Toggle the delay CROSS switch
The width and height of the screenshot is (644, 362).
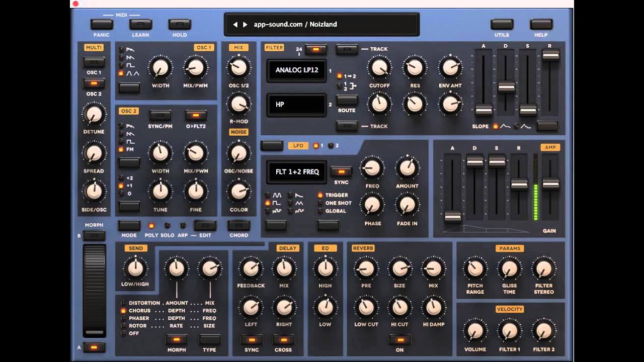pos(284,339)
